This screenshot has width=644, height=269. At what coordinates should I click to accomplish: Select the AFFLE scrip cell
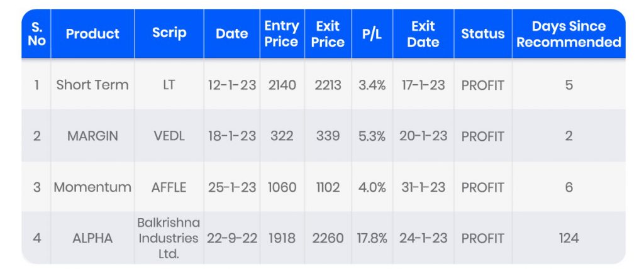click(169, 187)
